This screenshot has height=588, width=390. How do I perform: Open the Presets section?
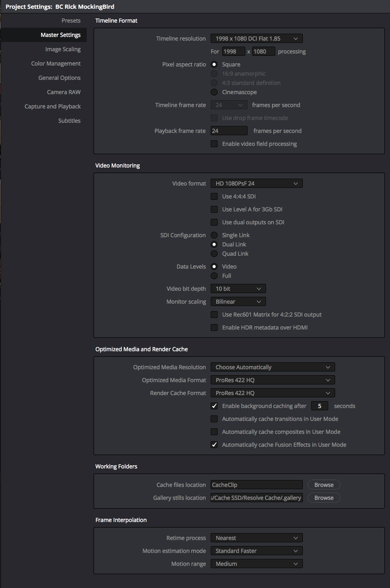coord(71,21)
